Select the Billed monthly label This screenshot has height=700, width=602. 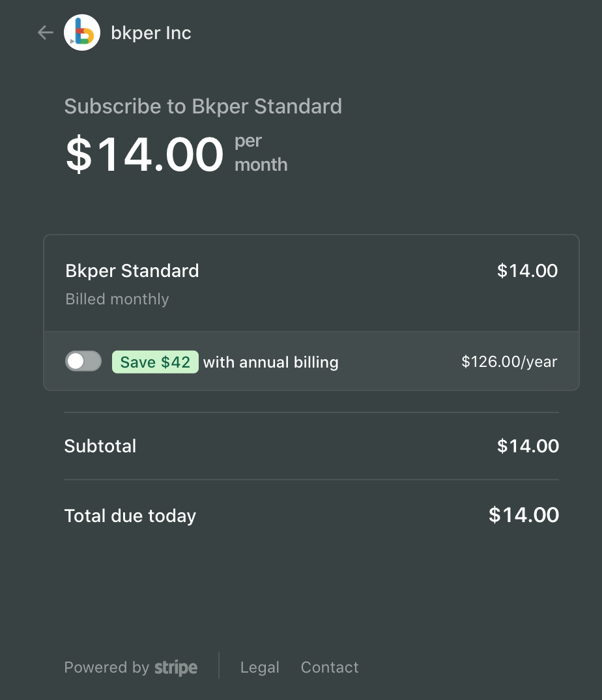coord(117,299)
